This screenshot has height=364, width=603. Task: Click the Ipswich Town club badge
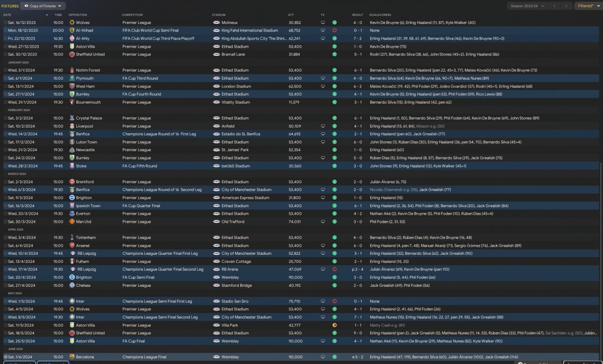pyautogui.click(x=72, y=206)
